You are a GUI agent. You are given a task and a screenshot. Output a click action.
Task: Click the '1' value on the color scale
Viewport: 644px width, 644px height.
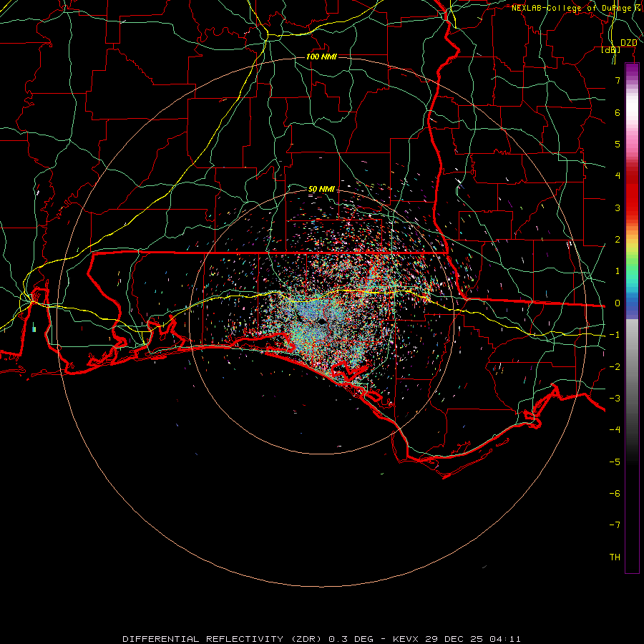[618, 271]
